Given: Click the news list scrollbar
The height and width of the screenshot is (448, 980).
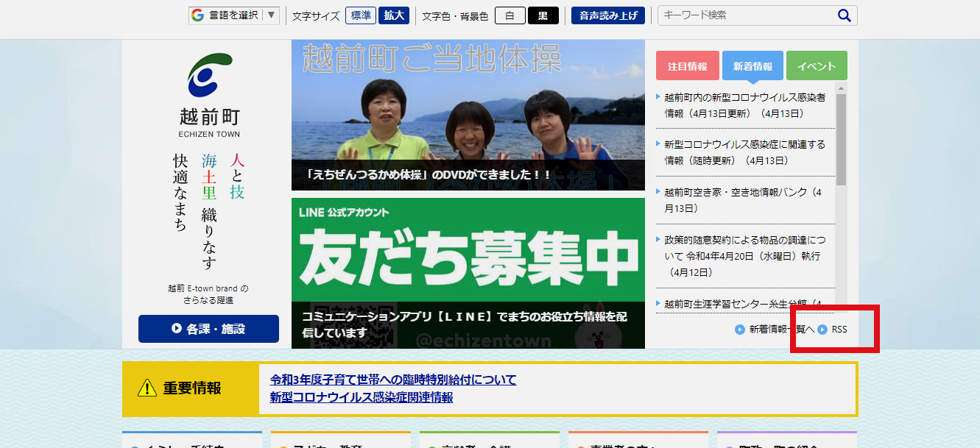Looking at the screenshot, I should [x=841, y=140].
